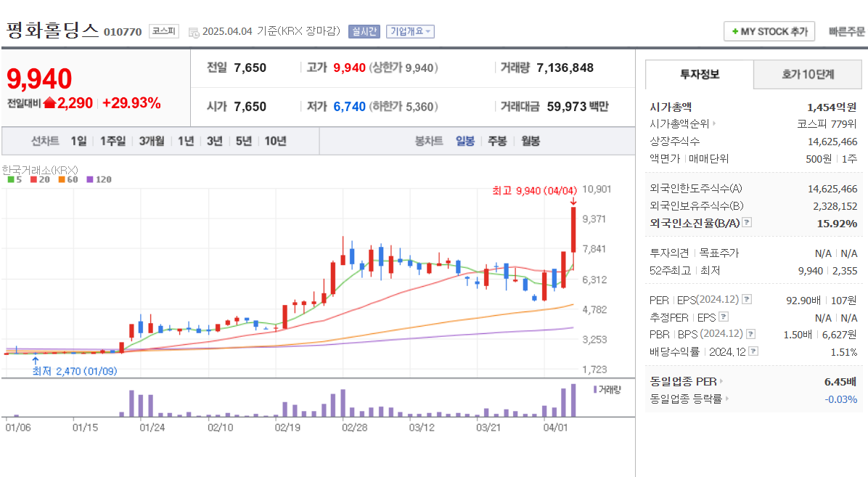868x477 pixels.
Task: Select the 1주일 line chart period
Action: pyautogui.click(x=113, y=142)
